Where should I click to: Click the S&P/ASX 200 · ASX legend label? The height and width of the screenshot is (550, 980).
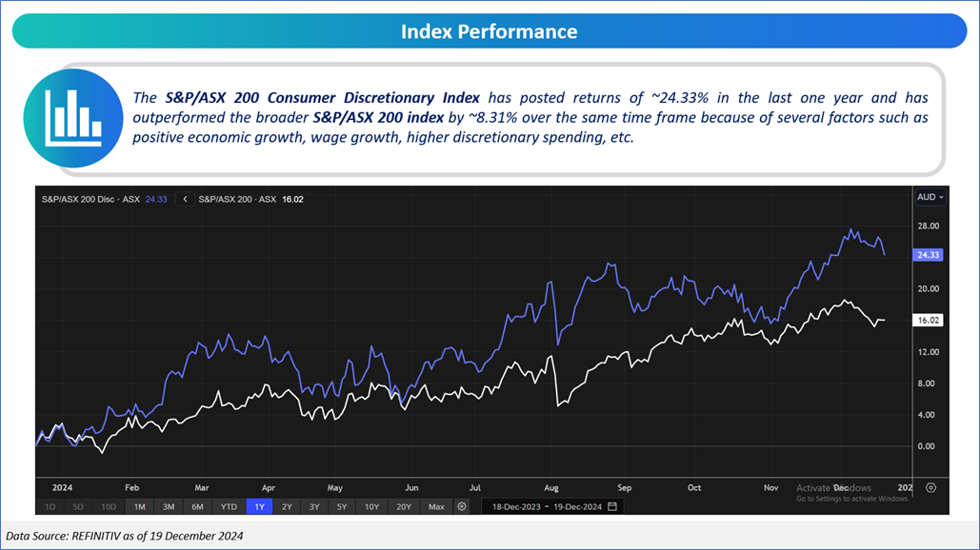(x=237, y=199)
